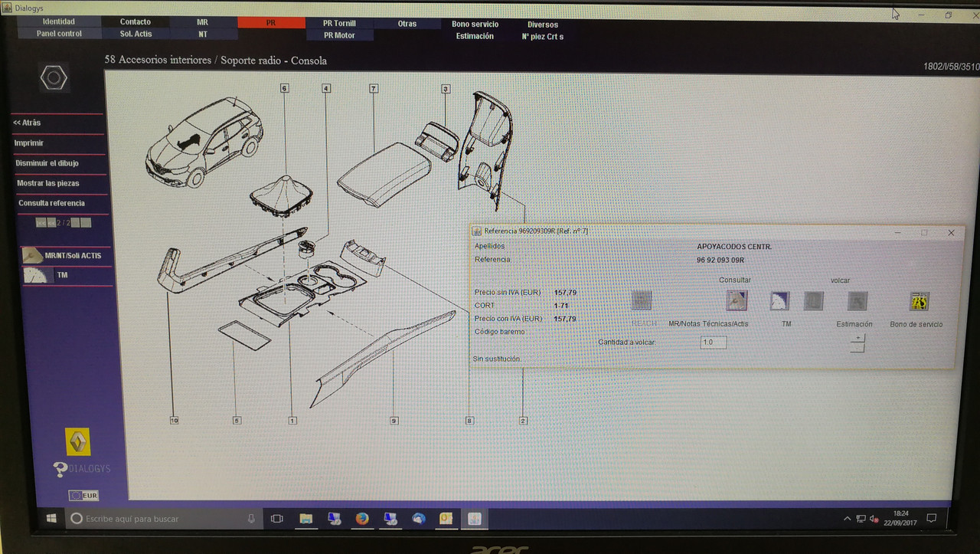Click the hexagon nut logo icon
The image size is (980, 554).
[x=54, y=77]
